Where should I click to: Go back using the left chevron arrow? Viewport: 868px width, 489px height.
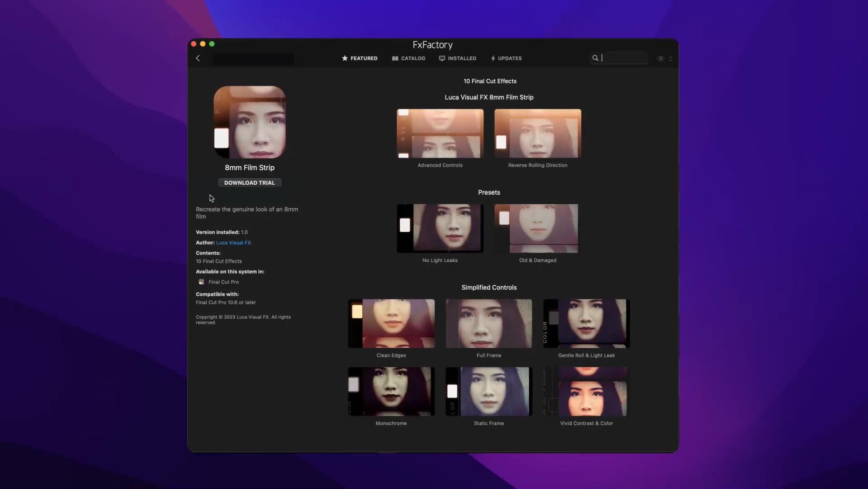pyautogui.click(x=198, y=58)
